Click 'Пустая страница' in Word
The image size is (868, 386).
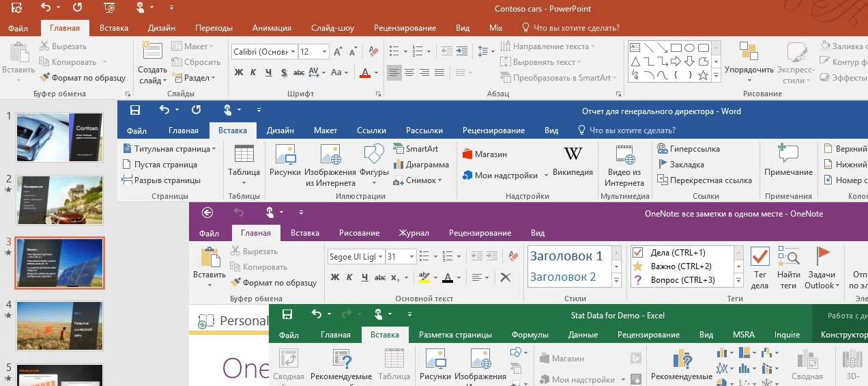[x=160, y=165]
